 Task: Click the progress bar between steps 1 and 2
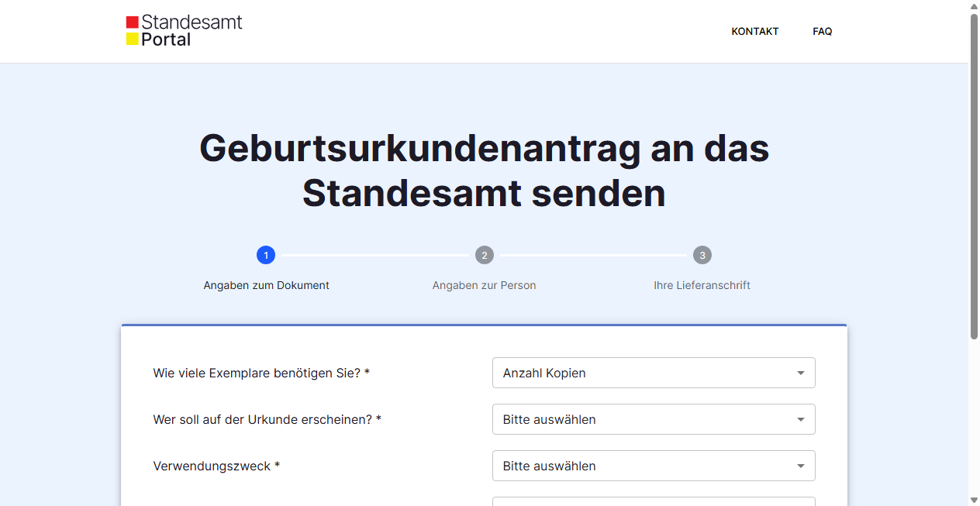(x=374, y=254)
